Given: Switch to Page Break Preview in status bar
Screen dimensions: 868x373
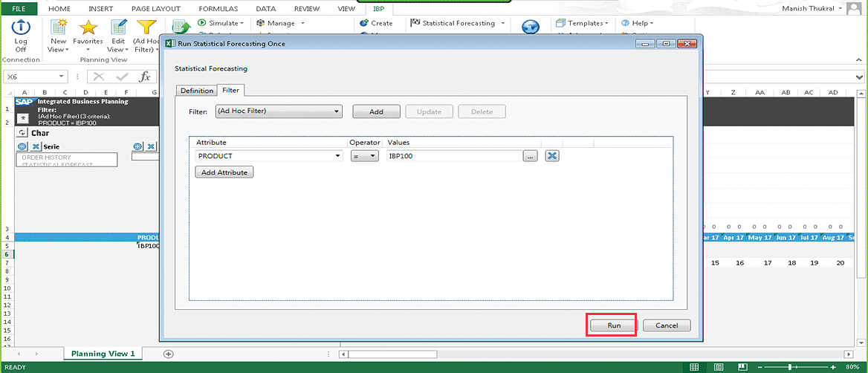Looking at the screenshot, I should coord(742,368).
